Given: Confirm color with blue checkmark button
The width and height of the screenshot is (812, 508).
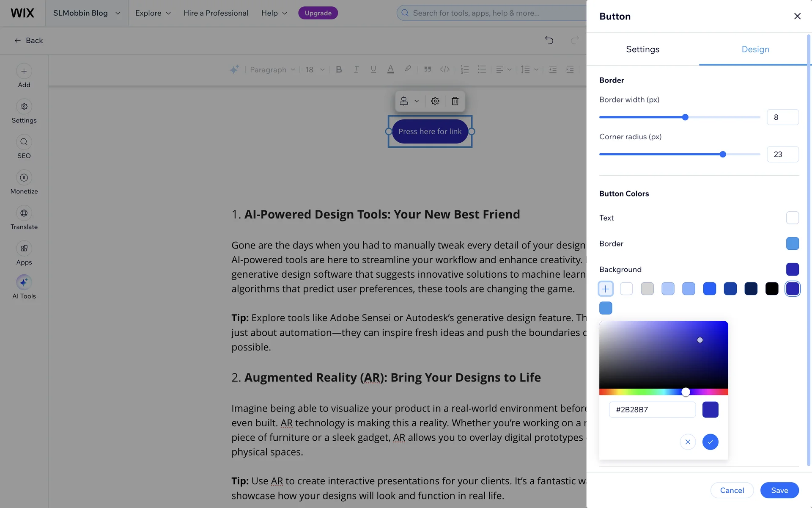Looking at the screenshot, I should (x=710, y=442).
